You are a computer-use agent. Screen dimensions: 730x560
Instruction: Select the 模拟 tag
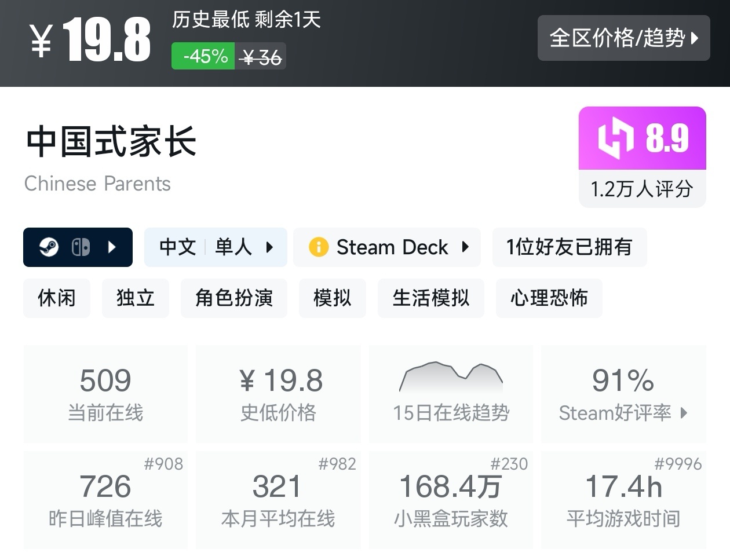[333, 298]
